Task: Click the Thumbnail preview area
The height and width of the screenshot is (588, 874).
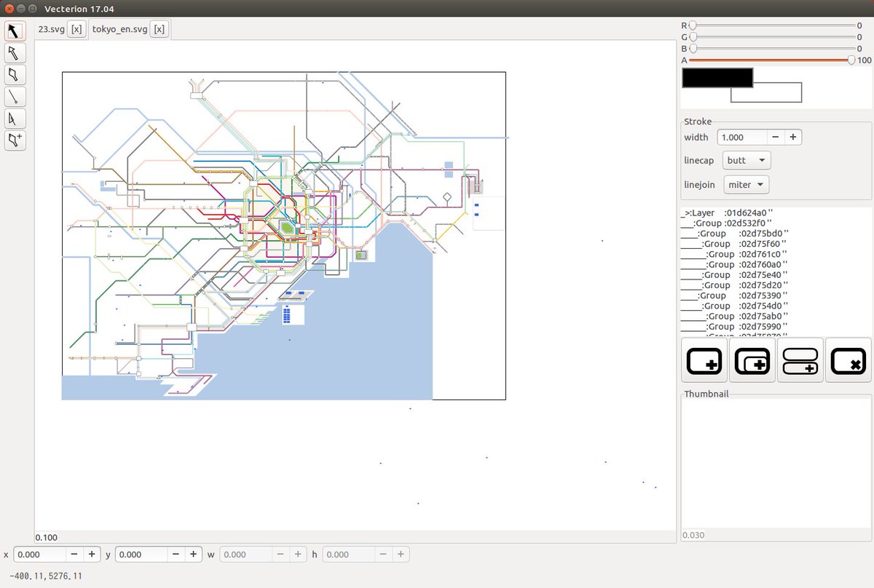Action: (776, 464)
